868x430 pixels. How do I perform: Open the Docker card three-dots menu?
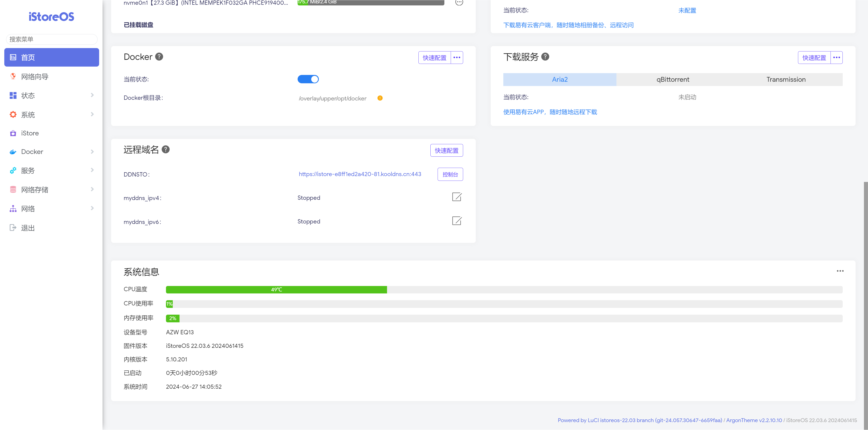point(457,58)
